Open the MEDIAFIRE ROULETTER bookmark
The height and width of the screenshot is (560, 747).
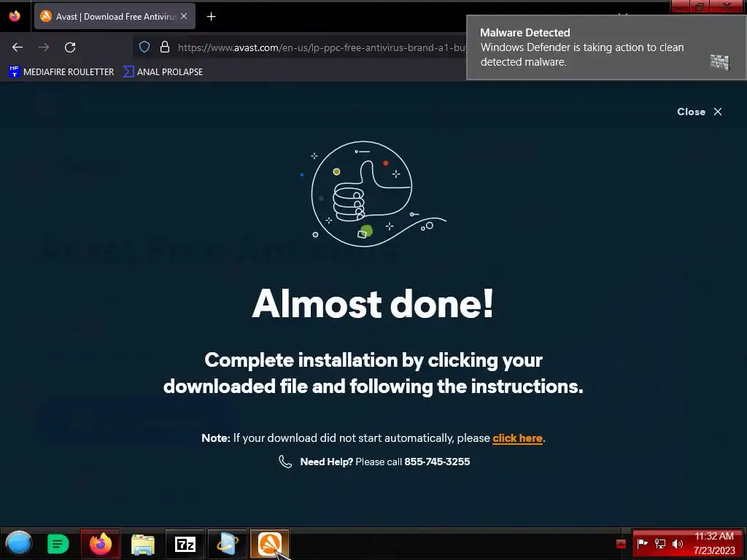pyautogui.click(x=62, y=72)
